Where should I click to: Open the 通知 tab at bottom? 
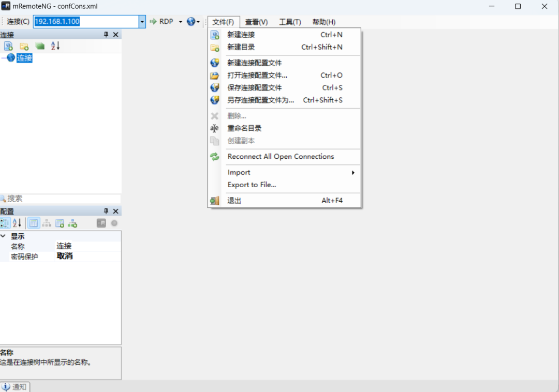point(15,387)
